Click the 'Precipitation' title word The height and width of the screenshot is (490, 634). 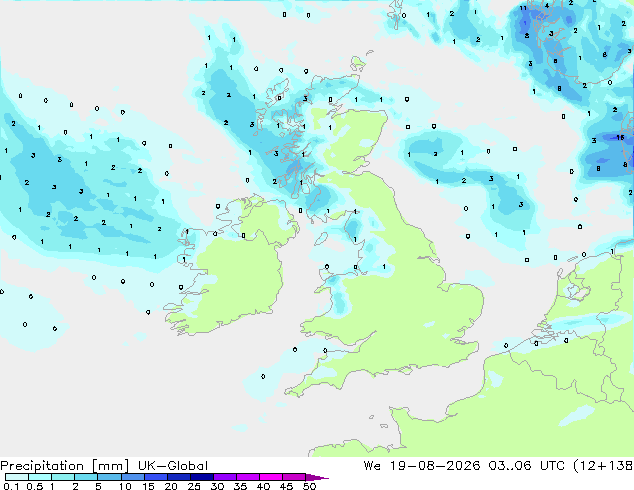click(x=42, y=466)
